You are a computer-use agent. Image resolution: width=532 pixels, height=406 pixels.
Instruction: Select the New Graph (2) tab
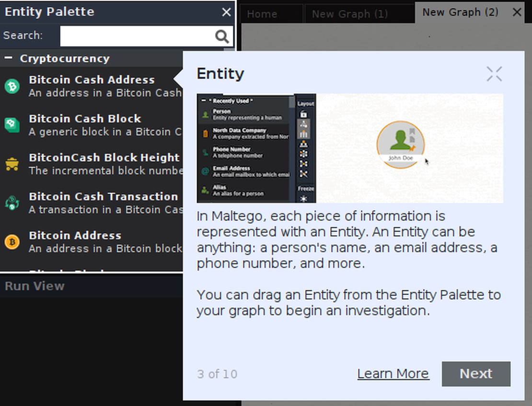[x=460, y=12]
